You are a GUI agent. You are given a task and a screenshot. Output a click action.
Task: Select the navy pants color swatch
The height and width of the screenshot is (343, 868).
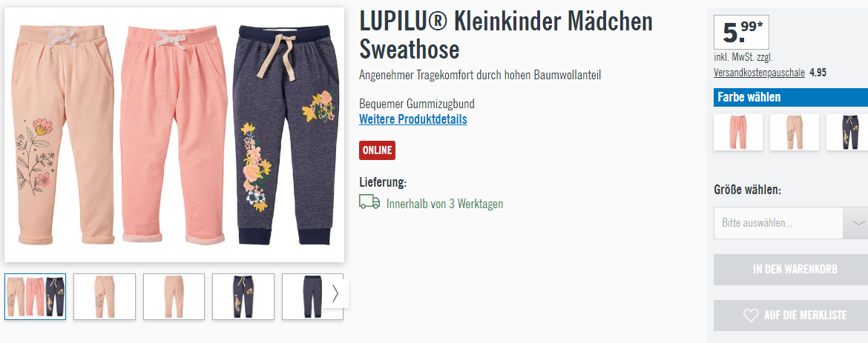(847, 132)
